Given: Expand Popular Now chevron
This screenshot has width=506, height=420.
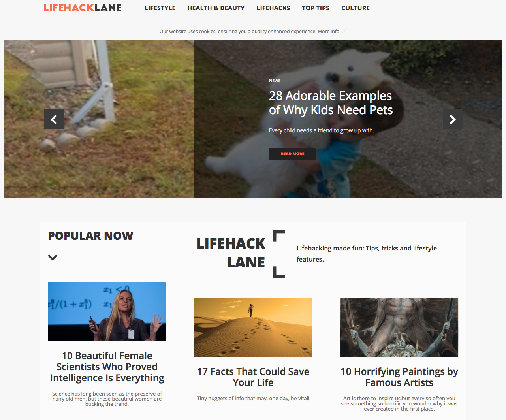Looking at the screenshot, I should [53, 257].
